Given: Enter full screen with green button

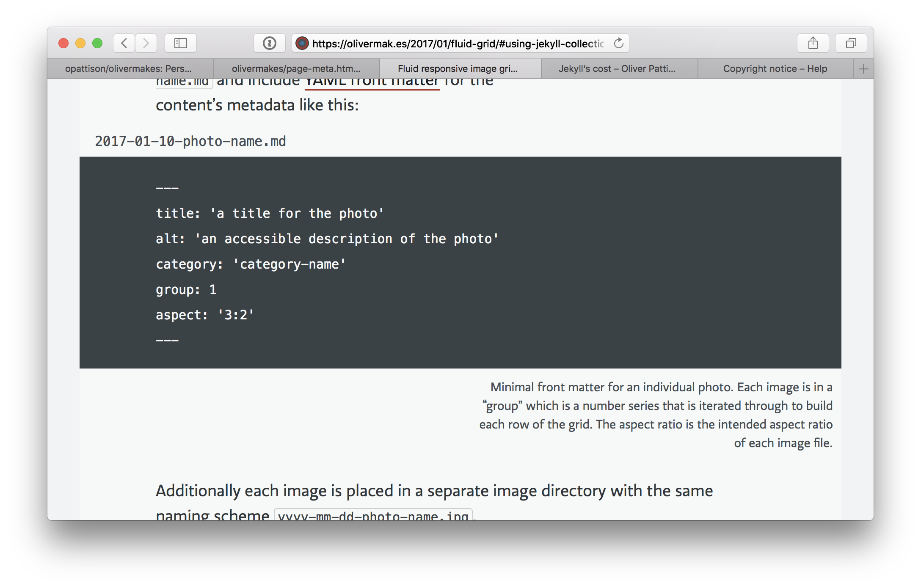Looking at the screenshot, I should point(97,43).
